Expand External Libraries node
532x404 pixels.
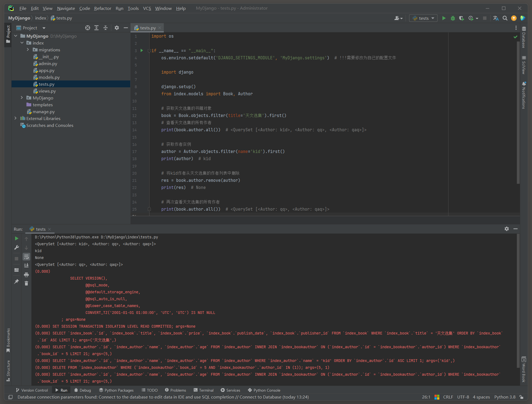coord(15,118)
